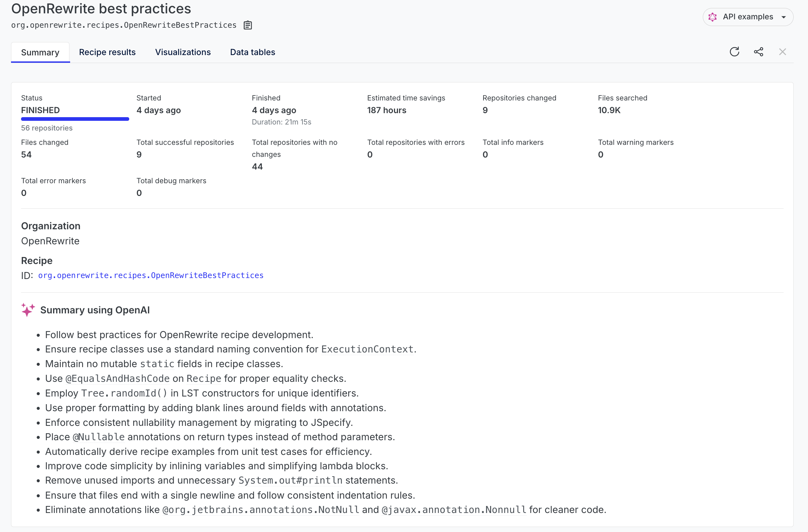Switch to the Summary tab
Screen dimensions: 808x532
(40, 52)
